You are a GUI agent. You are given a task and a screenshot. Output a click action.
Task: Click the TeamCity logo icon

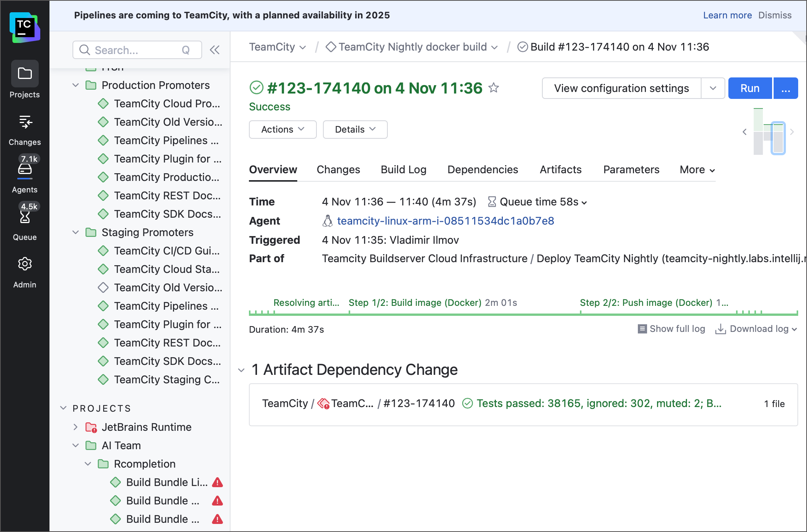(25, 28)
